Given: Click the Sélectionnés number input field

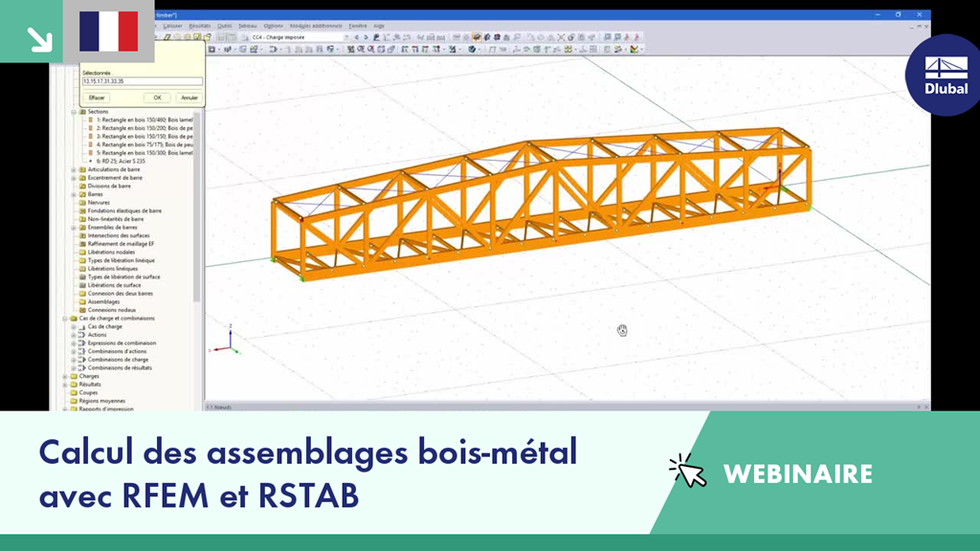Looking at the screenshot, I should pos(143,81).
